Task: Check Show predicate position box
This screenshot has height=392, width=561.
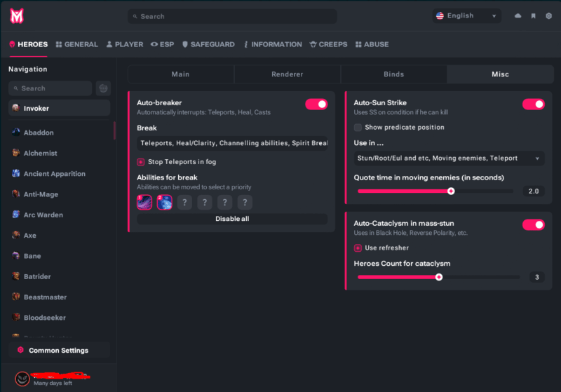Action: point(358,128)
